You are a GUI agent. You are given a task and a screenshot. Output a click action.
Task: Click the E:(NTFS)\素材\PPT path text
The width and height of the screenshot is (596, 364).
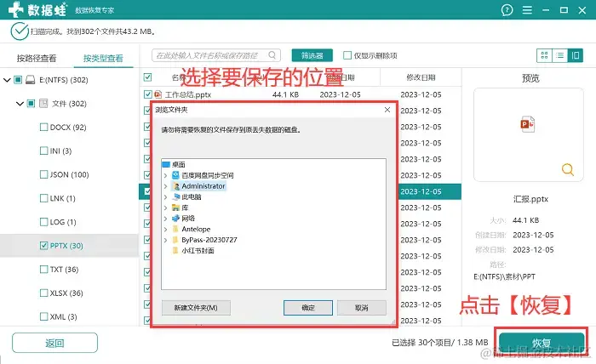tap(504, 276)
